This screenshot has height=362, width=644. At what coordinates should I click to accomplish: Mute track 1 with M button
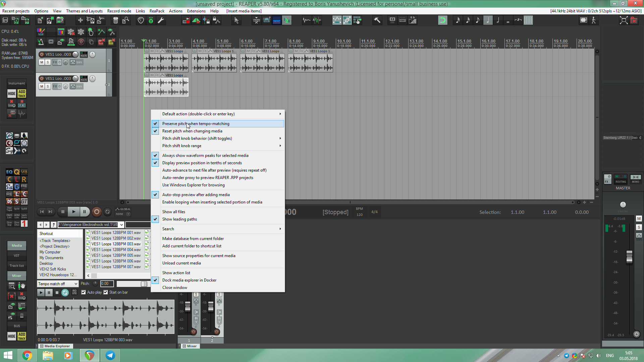tap(41, 62)
